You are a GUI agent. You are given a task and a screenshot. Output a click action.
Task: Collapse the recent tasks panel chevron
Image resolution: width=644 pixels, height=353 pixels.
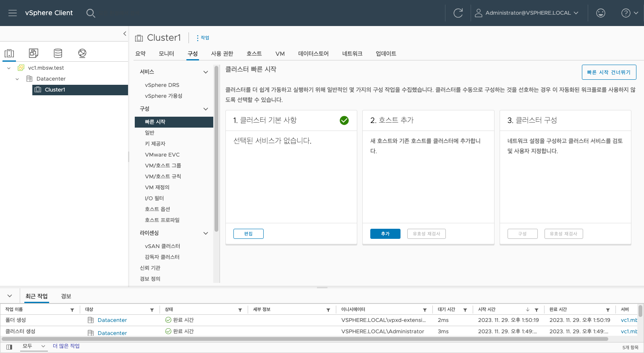10,296
